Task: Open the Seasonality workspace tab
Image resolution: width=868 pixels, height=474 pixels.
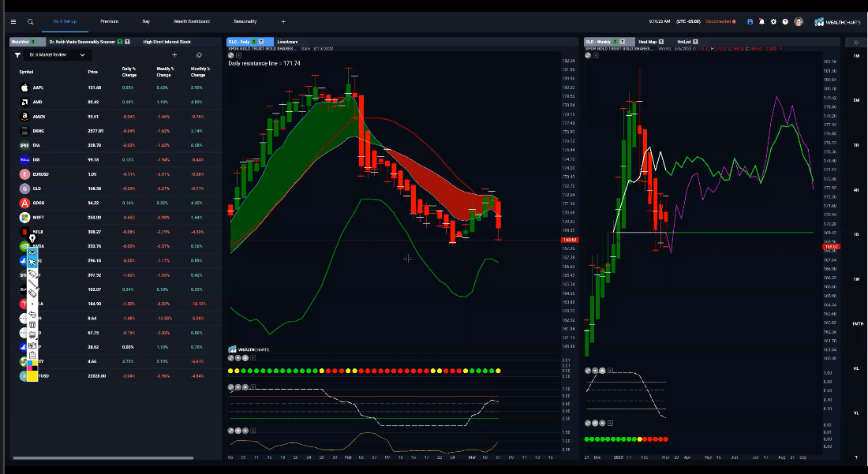Action: pyautogui.click(x=245, y=21)
